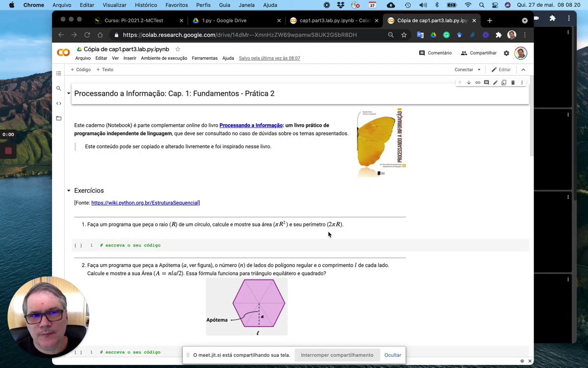
Task: Switch to 'cap1.part3.lab.py.ipynb - Colab' tab
Action: (x=334, y=20)
